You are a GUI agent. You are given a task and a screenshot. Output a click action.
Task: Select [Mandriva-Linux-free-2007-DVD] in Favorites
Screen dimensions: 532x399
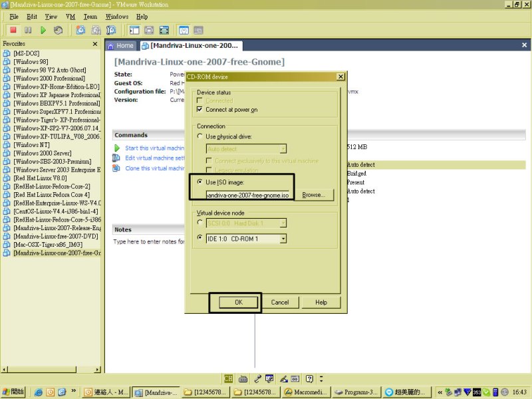click(x=56, y=236)
